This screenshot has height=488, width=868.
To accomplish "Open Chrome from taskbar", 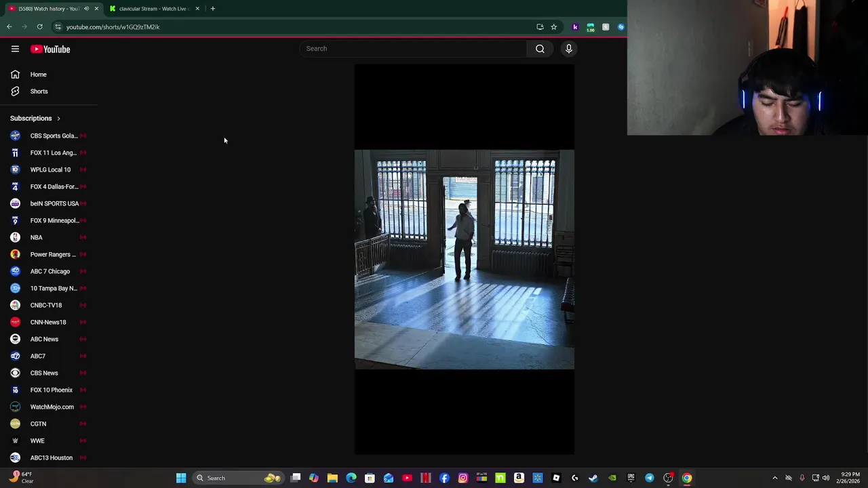I will point(687,478).
